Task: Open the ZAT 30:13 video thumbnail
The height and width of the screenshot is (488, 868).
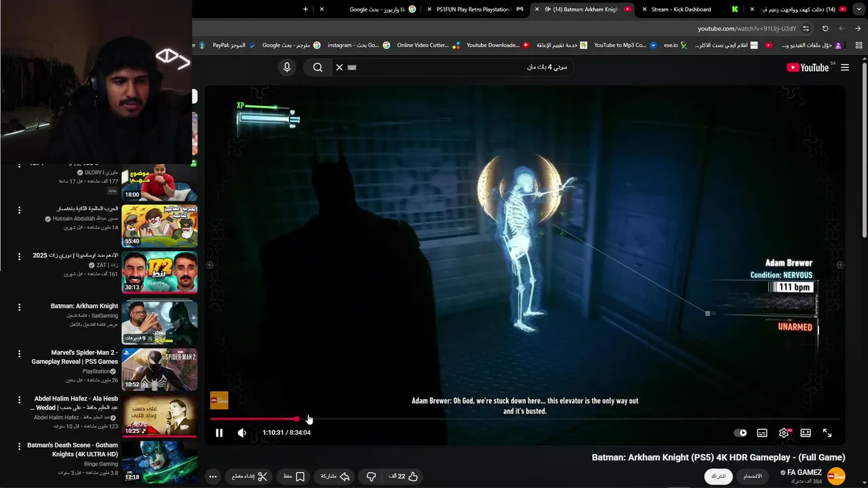Action: [159, 272]
